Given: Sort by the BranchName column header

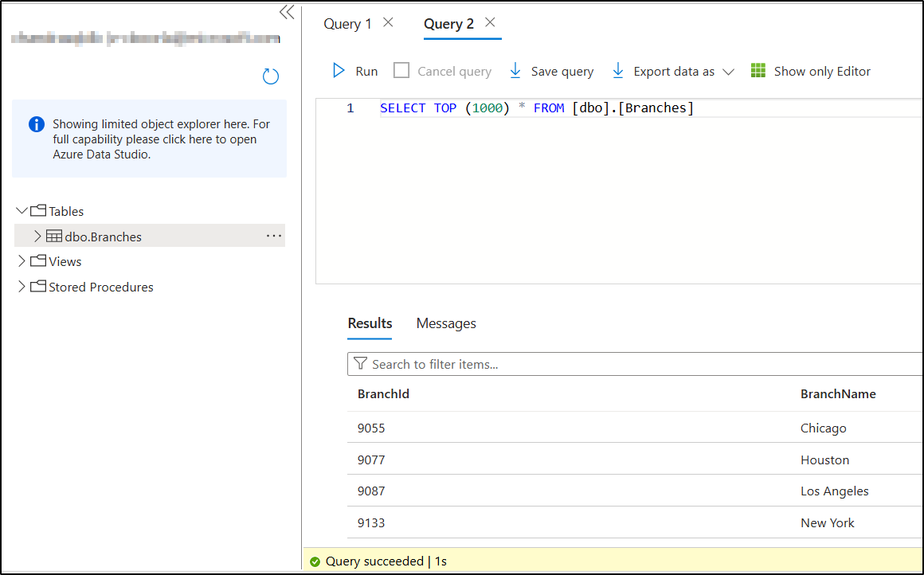Looking at the screenshot, I should [x=838, y=394].
